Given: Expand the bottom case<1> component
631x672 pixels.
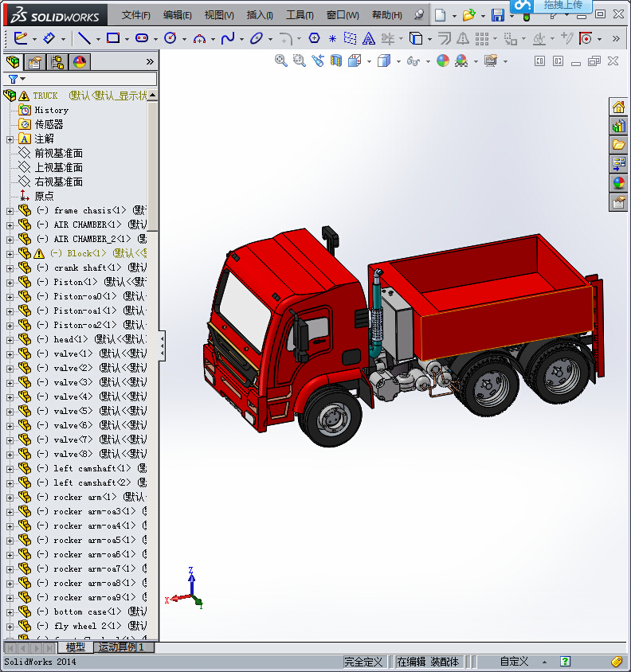Looking at the screenshot, I should coord(10,612).
